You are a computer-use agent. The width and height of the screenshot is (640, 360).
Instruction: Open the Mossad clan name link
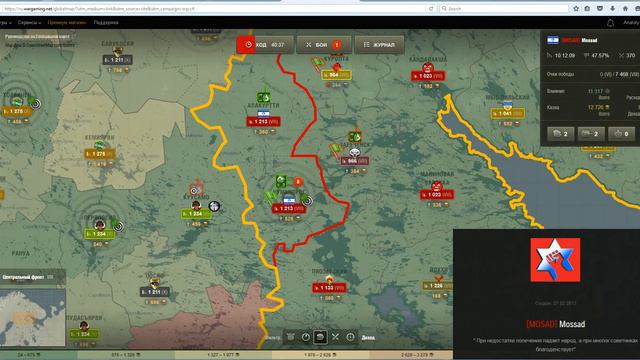589,40
